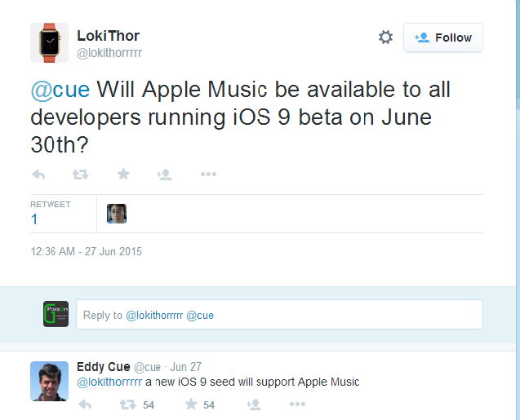The height and width of the screenshot is (420, 520).
Task: Click add-user icon under LokiThor's tweet
Action: tap(165, 175)
